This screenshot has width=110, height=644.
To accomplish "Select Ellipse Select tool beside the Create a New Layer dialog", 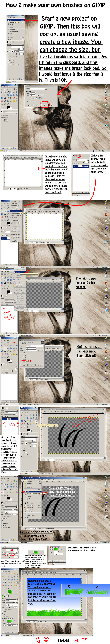I will [x=5, y=342].
